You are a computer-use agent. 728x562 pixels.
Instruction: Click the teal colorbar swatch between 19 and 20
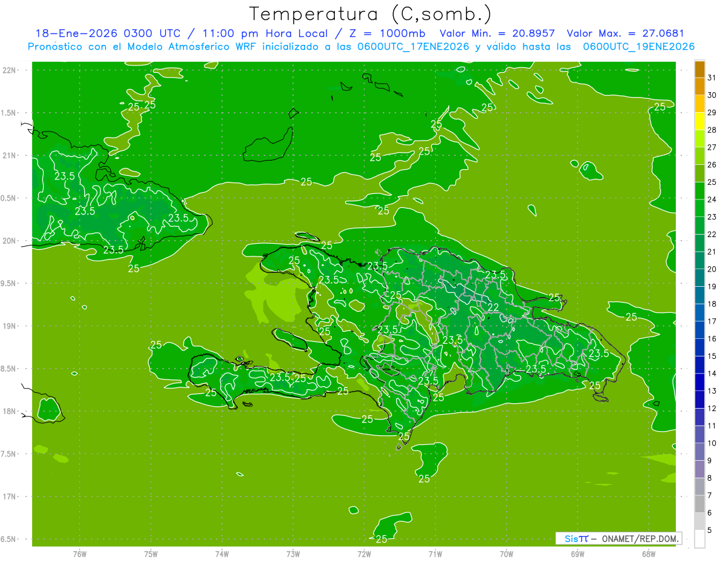(x=699, y=278)
